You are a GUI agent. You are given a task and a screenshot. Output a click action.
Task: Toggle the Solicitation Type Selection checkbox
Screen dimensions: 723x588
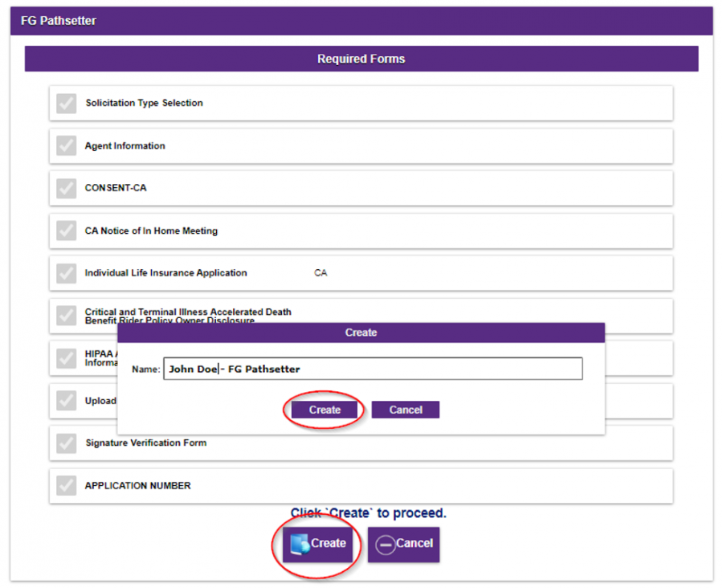point(66,103)
